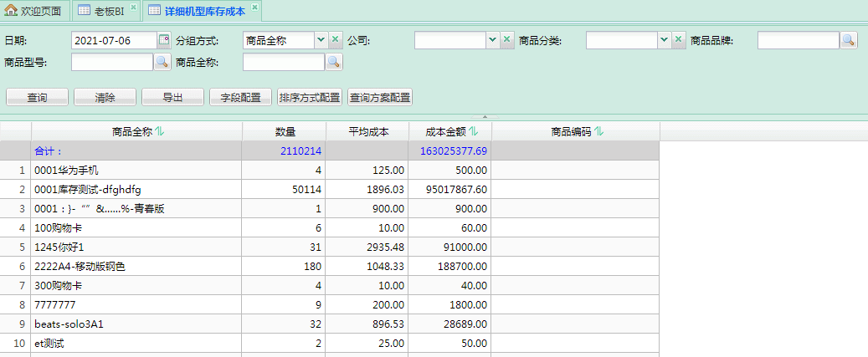Open the date picker calendar icon

coord(163,40)
